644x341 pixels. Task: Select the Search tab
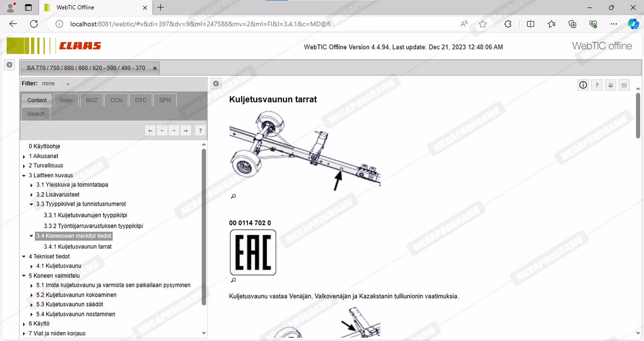pyautogui.click(x=36, y=114)
